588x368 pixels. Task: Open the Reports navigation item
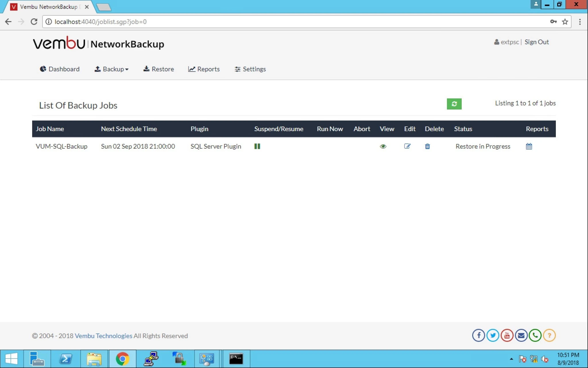click(x=204, y=69)
